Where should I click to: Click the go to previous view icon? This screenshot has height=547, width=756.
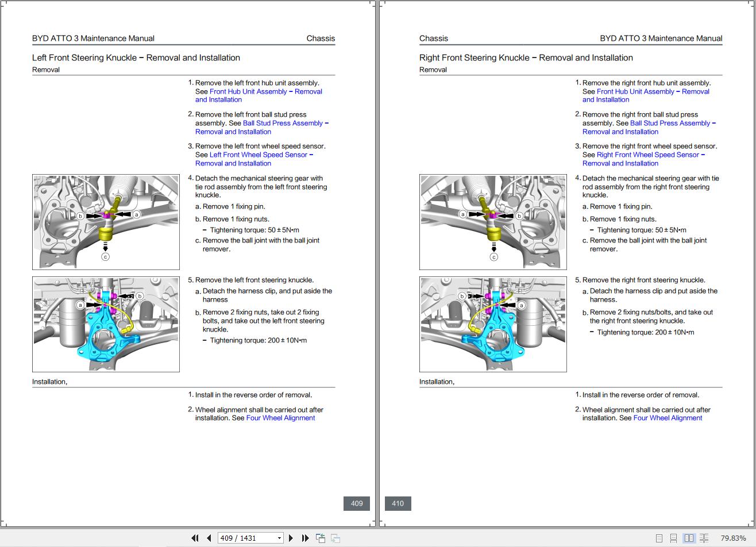pos(321,538)
